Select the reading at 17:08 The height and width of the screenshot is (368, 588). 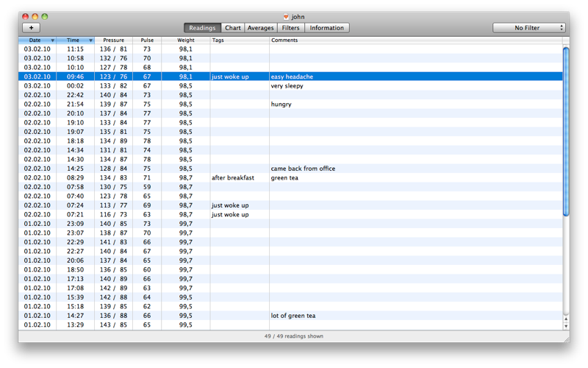(290, 289)
